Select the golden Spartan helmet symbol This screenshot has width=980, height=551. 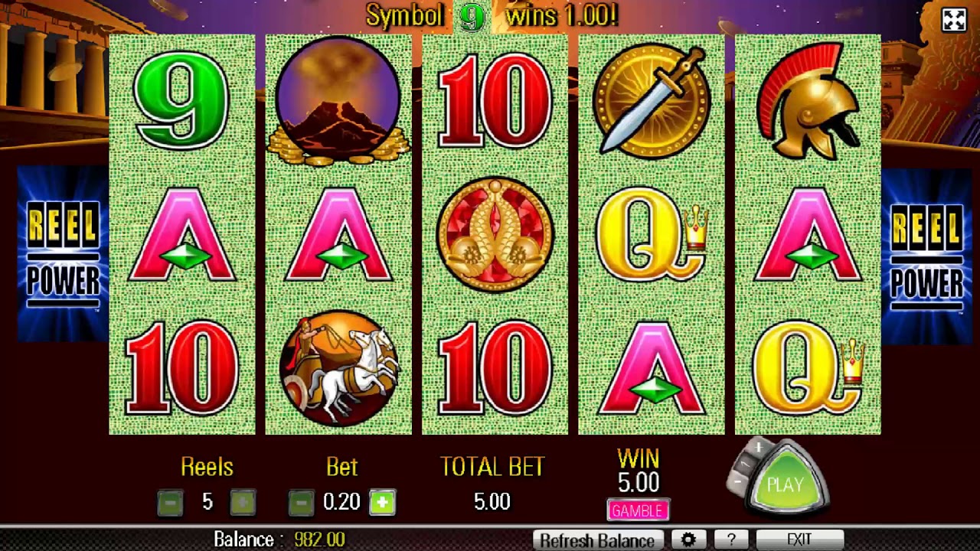click(808, 100)
